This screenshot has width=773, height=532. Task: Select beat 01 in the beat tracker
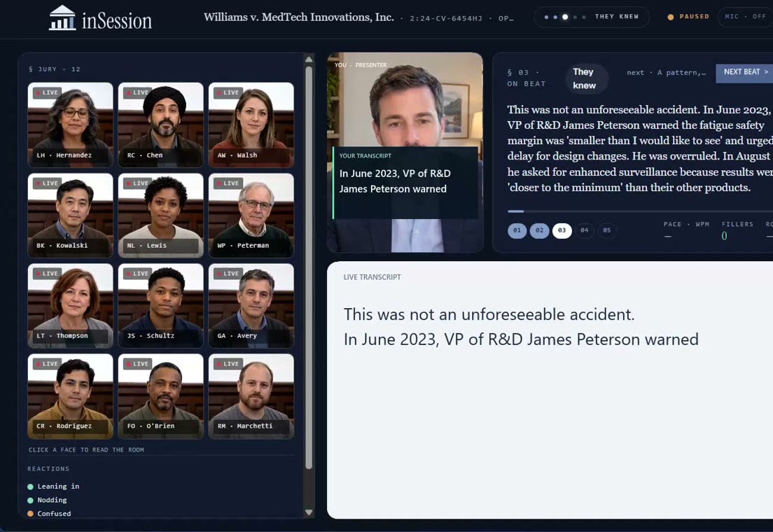[517, 230]
